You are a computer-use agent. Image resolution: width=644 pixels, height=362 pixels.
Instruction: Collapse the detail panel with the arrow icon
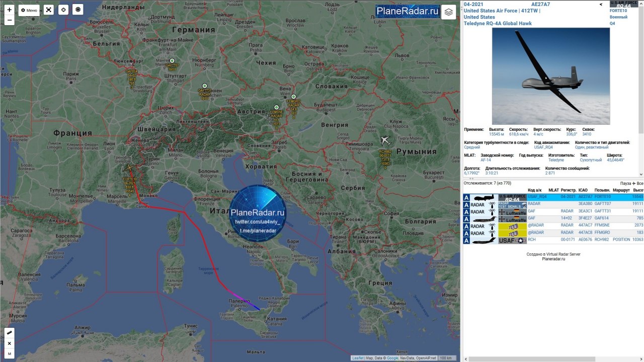click(x=601, y=5)
